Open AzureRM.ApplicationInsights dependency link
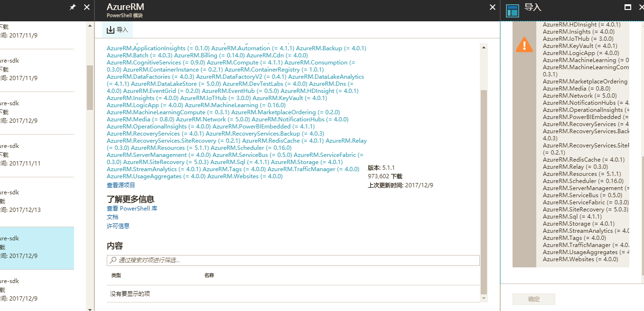This screenshot has width=644, height=311. (158, 48)
